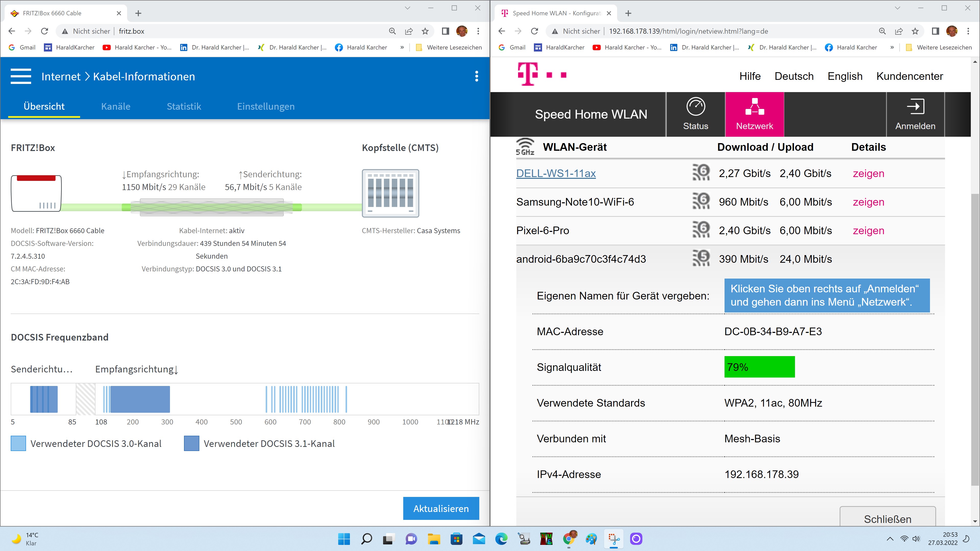Viewport: 980px width, 551px height.
Task: Open the DELL-WS1-11ax device link
Action: pos(556,173)
